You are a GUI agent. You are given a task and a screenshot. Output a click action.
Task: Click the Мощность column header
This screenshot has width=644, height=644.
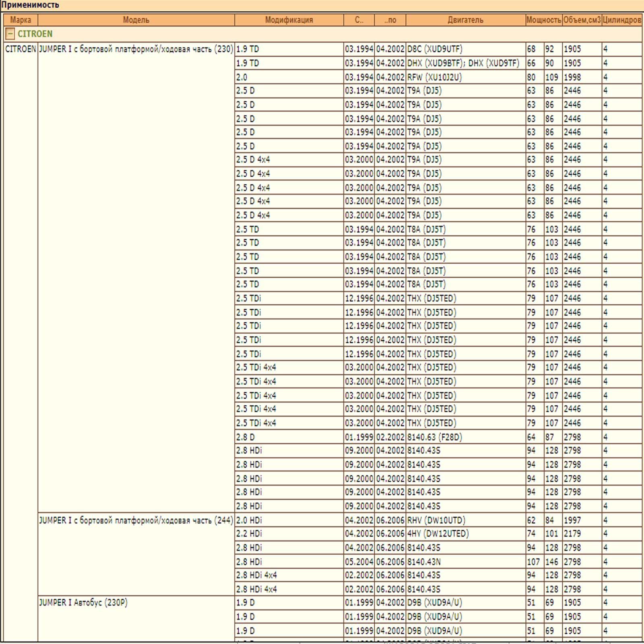pyautogui.click(x=543, y=20)
